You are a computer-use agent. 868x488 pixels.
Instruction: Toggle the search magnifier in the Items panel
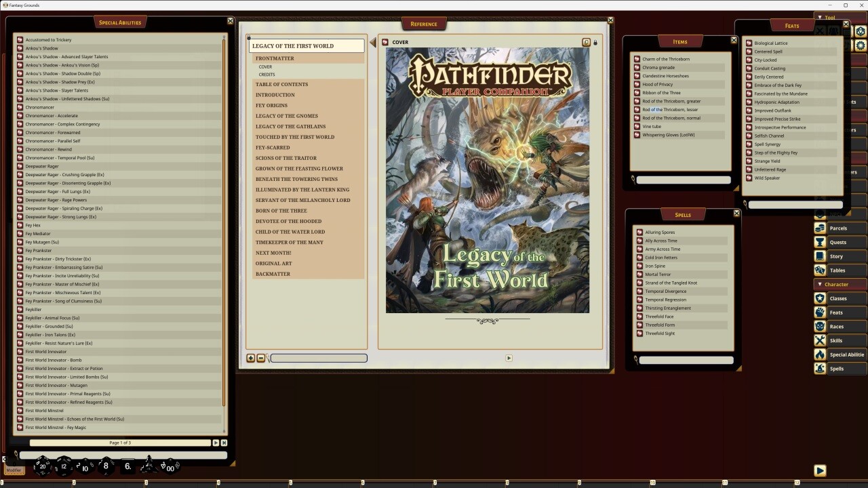(634, 180)
